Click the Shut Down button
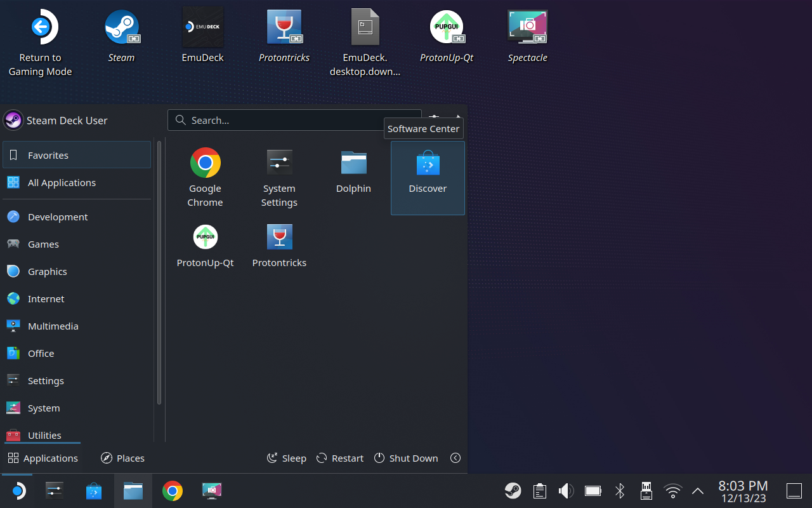The width and height of the screenshot is (812, 508). [x=406, y=458]
